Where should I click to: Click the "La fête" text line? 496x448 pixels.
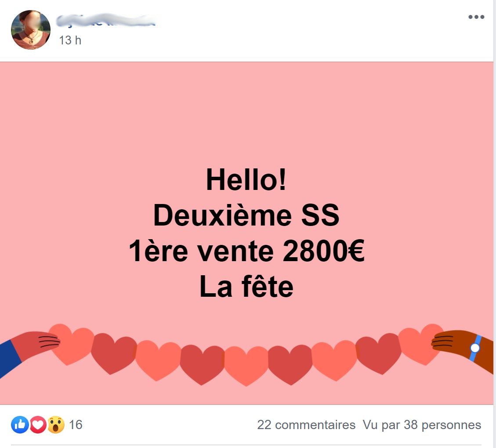246,287
